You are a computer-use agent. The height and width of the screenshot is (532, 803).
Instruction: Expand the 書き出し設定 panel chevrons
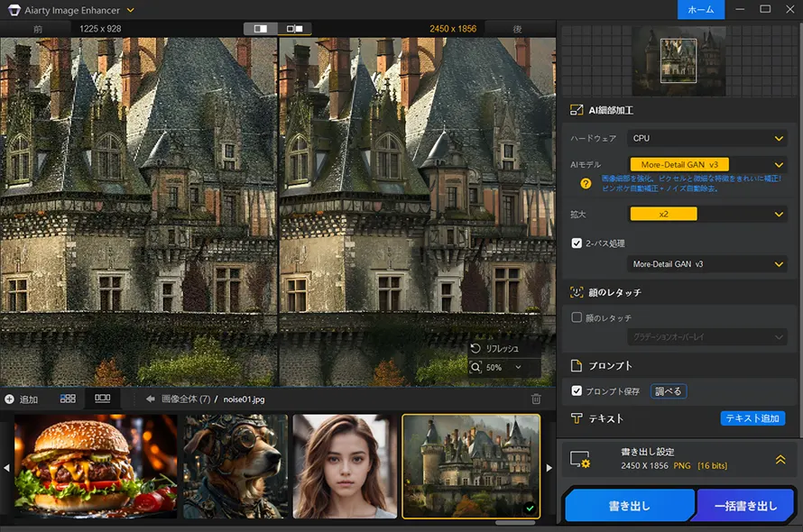click(x=780, y=460)
